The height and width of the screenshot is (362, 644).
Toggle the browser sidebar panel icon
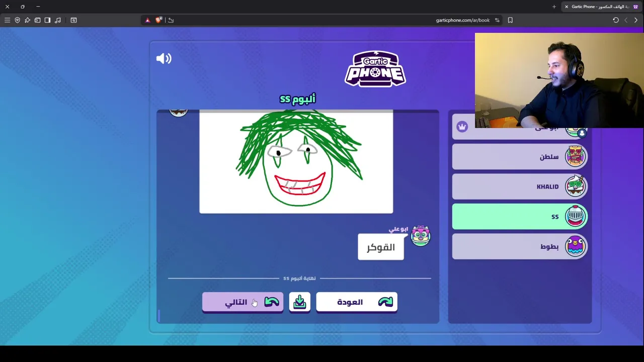[x=47, y=20]
